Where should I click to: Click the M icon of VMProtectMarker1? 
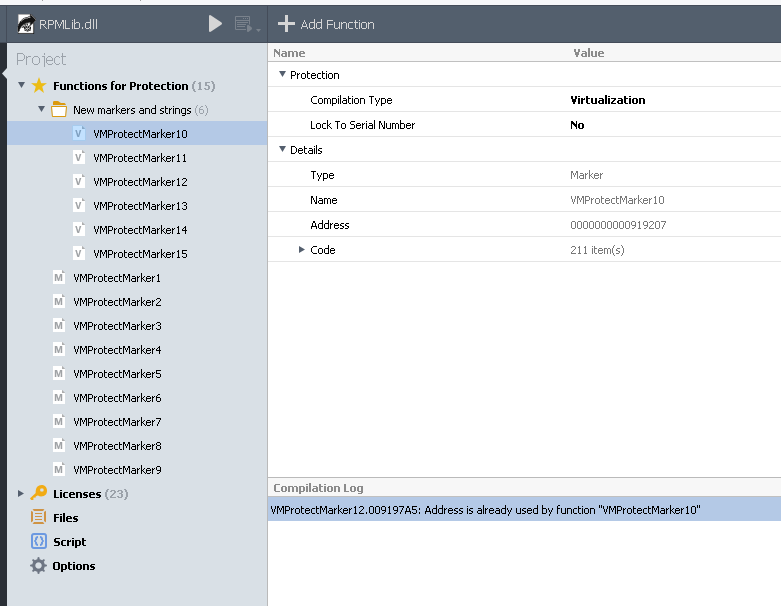tap(59, 277)
